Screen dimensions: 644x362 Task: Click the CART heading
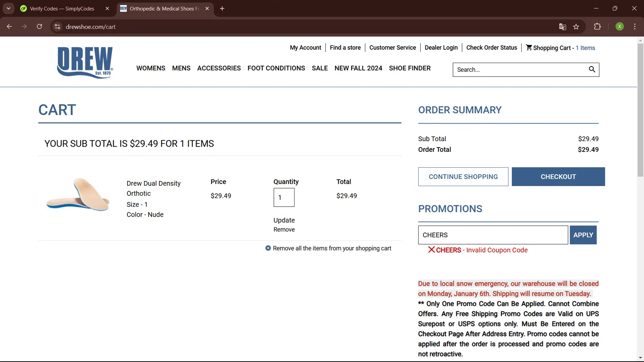(57, 110)
